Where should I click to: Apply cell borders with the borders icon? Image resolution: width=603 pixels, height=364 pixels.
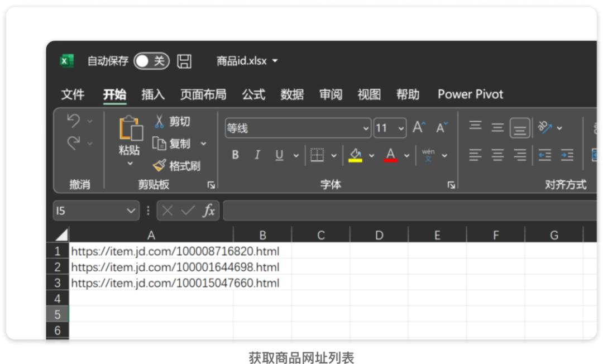click(317, 155)
